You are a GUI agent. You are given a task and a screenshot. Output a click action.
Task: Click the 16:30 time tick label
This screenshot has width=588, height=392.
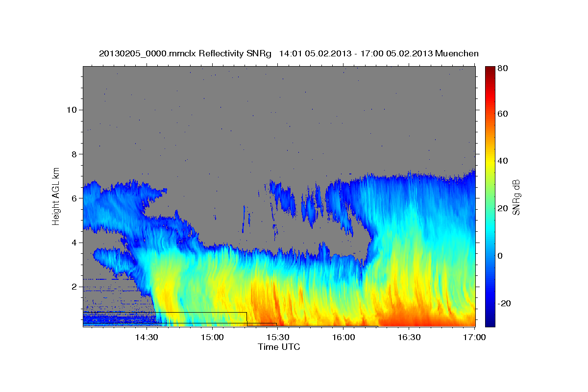click(x=409, y=337)
